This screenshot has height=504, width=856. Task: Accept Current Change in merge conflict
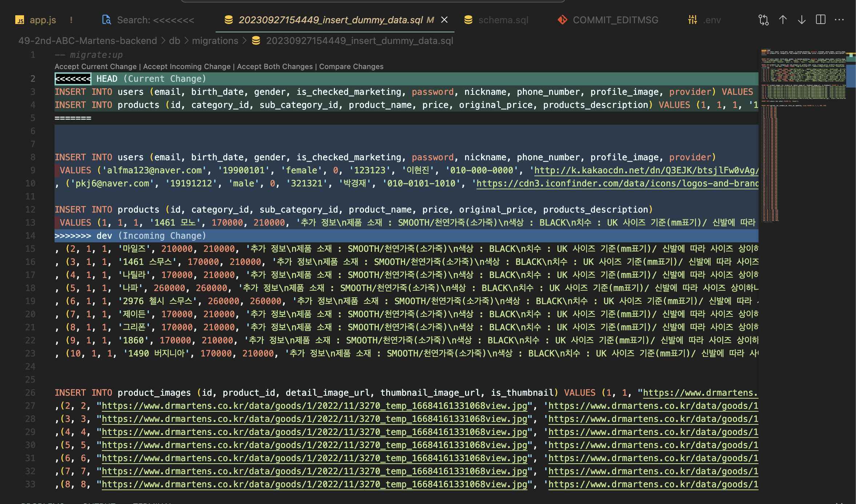click(x=96, y=66)
